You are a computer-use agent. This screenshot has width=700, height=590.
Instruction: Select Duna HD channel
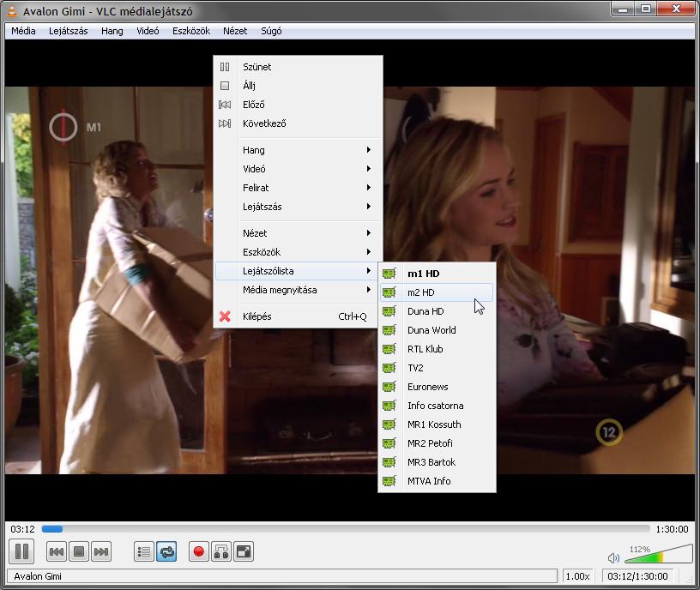coord(437,311)
